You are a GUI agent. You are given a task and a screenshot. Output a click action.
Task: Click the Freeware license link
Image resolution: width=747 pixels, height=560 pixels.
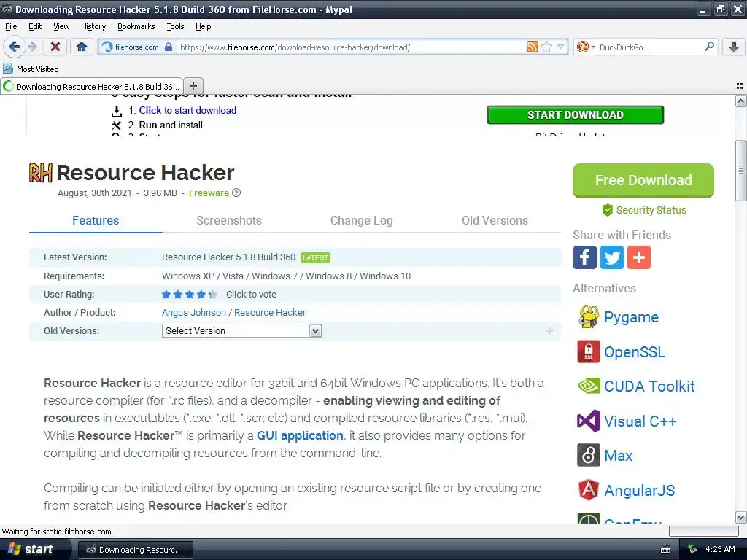[x=209, y=192]
